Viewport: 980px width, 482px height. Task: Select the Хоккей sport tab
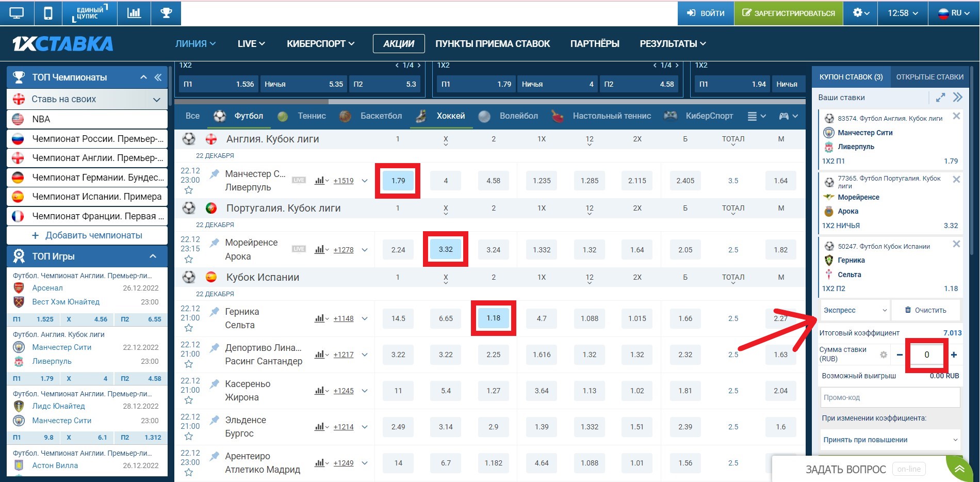(x=441, y=116)
